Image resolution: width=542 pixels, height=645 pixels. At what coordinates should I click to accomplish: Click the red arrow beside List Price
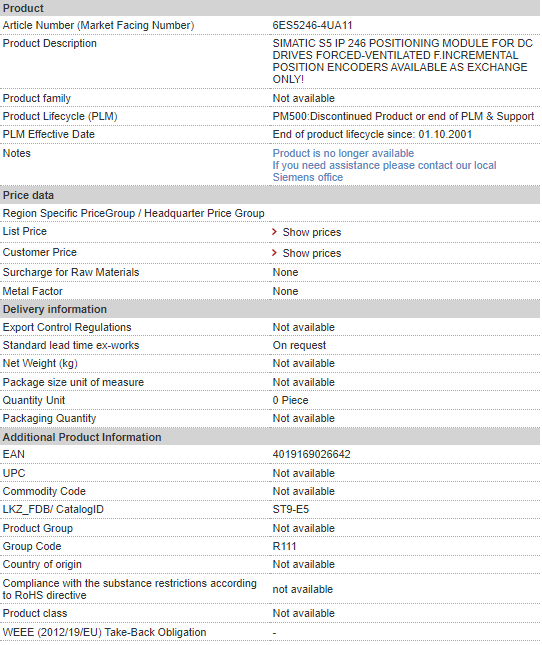point(274,232)
